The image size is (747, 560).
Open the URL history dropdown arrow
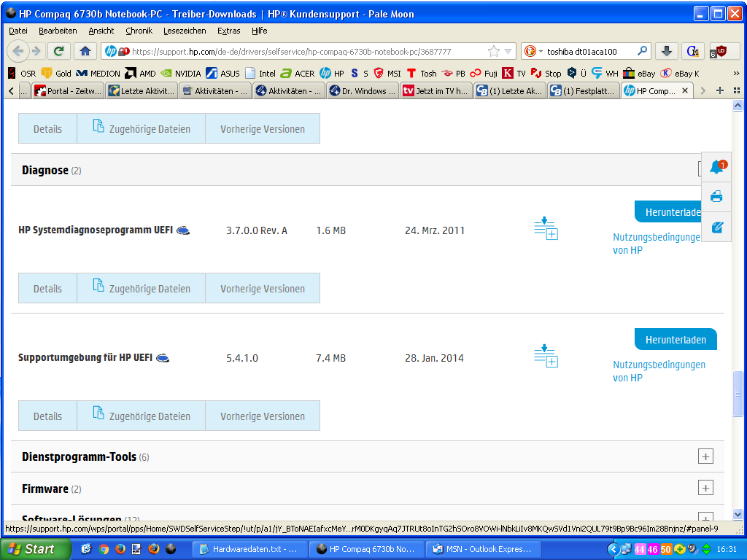point(508,51)
